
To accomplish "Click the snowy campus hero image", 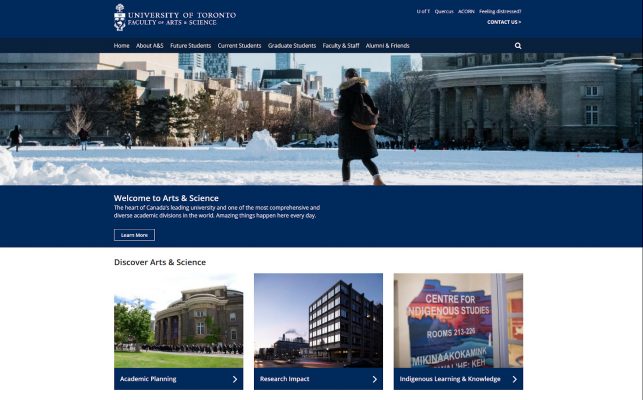I will tap(322, 119).
